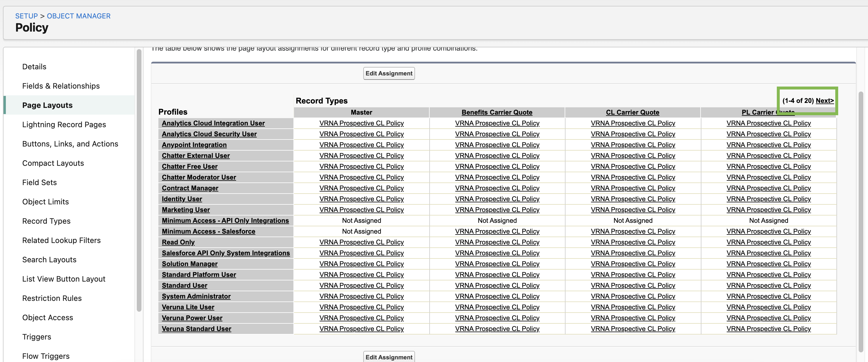Go to List View Button Layout
The height and width of the screenshot is (362, 868).
(x=64, y=279)
